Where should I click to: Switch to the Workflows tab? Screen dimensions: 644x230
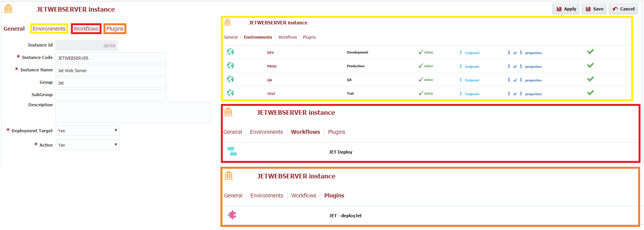pos(86,29)
